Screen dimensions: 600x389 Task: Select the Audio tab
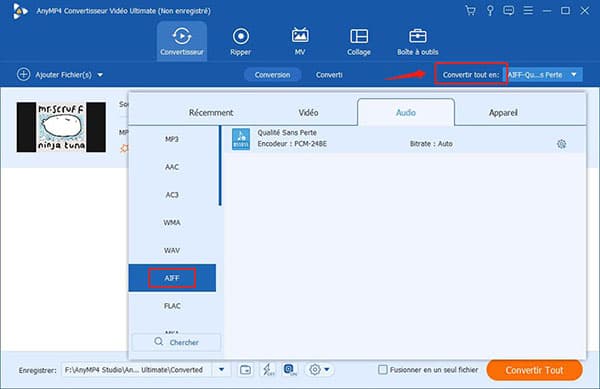(x=406, y=112)
